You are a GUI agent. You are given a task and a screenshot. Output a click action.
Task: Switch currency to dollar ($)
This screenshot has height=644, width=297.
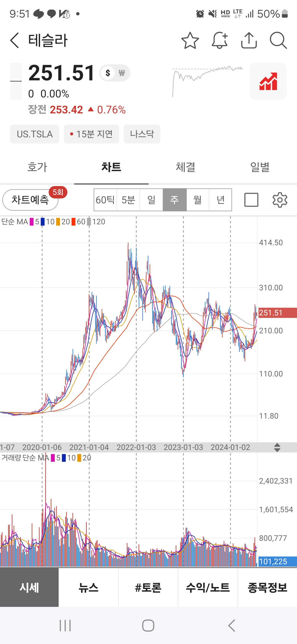click(108, 73)
